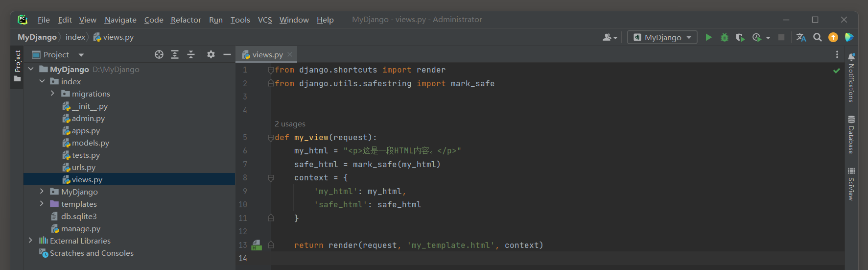Click views.py breadcrumb in navigation bar
The image size is (868, 270).
point(114,37)
